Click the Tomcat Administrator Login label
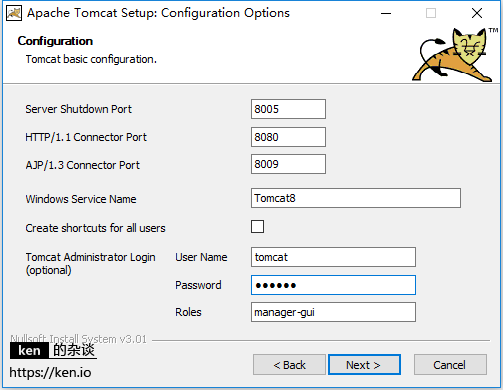Image resolution: width=503 pixels, height=390 pixels. pos(90,263)
